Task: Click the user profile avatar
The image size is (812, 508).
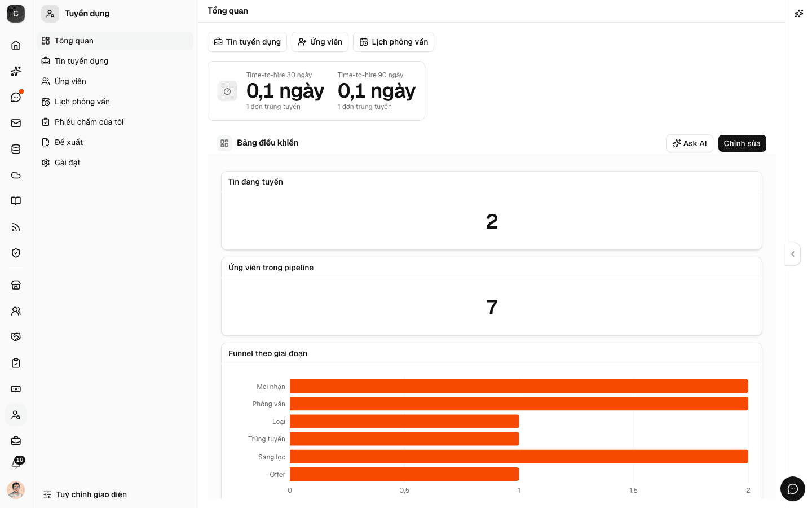Action: pos(16,490)
